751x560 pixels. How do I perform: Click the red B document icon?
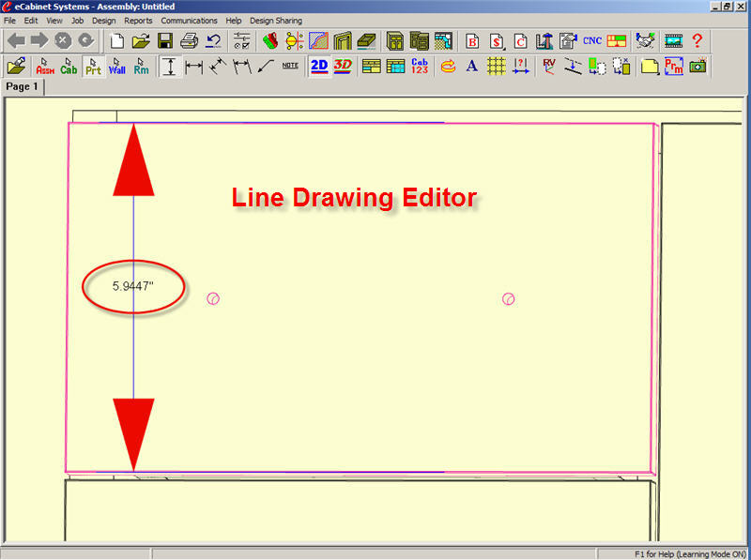(473, 41)
